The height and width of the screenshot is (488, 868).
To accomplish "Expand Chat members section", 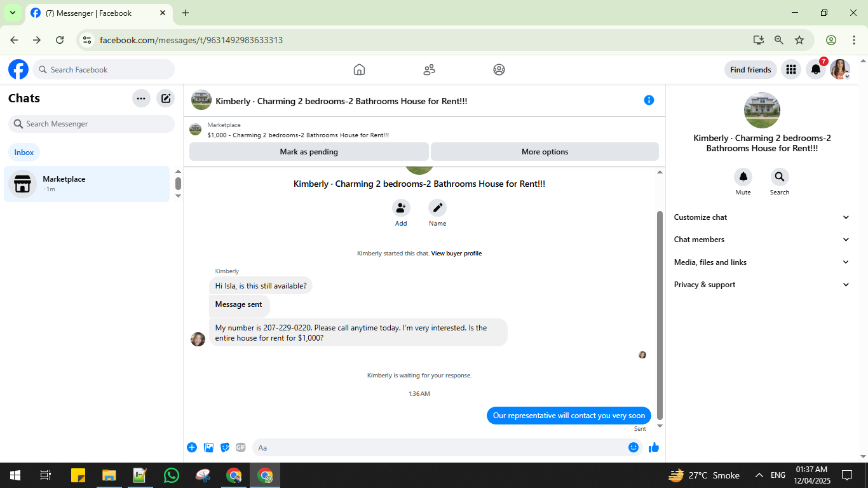I will click(761, 240).
